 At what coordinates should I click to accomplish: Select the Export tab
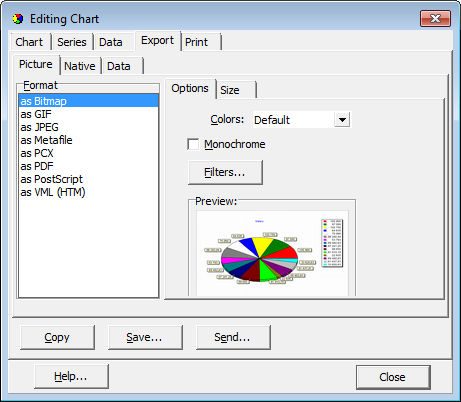click(x=157, y=40)
